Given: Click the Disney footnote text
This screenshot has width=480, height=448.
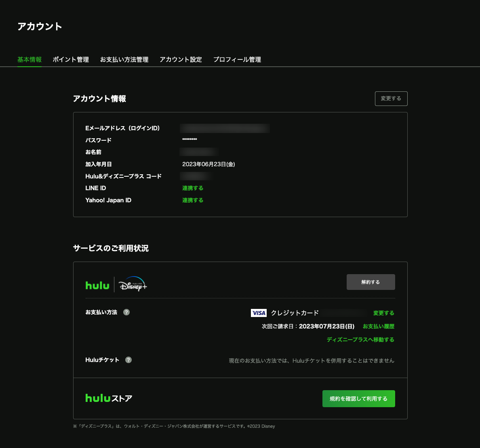Looking at the screenshot, I should [x=174, y=426].
